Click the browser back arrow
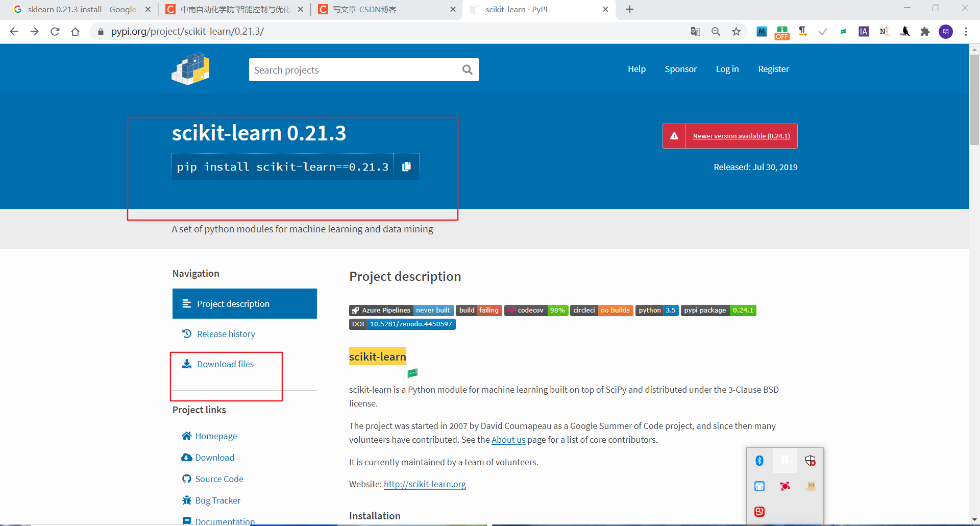Image resolution: width=980 pixels, height=526 pixels. pos(14,32)
